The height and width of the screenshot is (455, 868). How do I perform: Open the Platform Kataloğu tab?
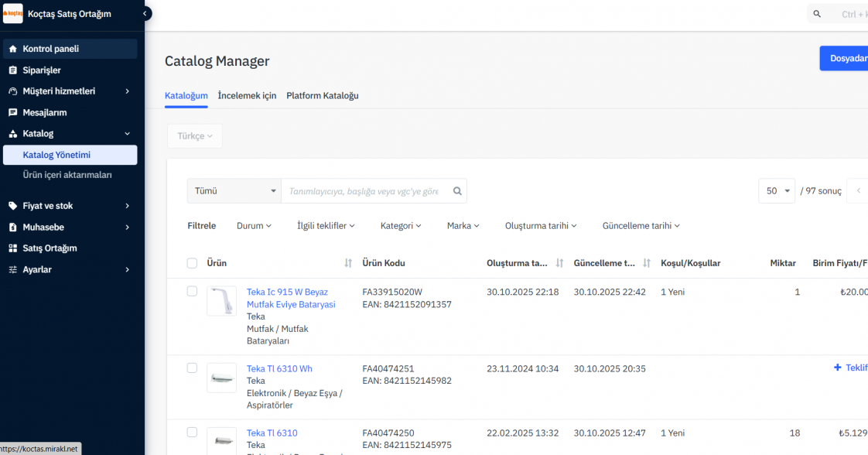tap(322, 96)
